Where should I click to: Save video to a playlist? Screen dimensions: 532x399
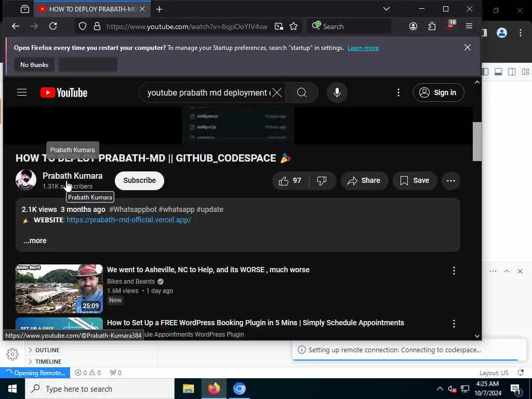[415, 180]
